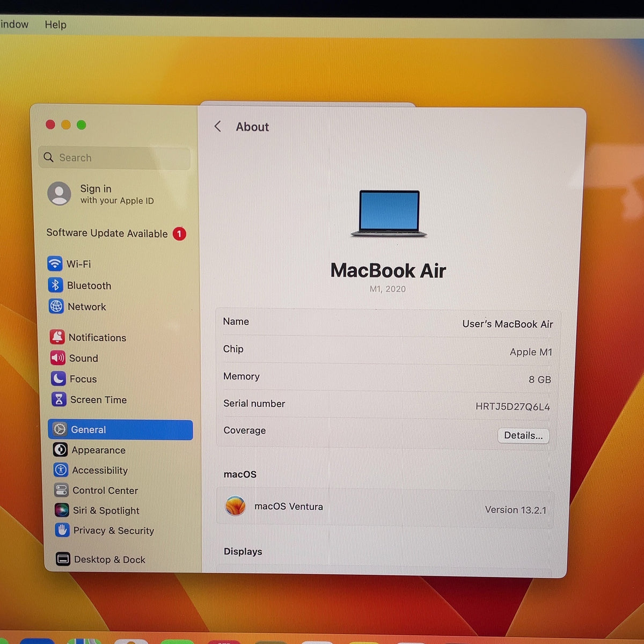
Task: Open Privacy & Security hand icon
Action: pyautogui.click(x=62, y=530)
